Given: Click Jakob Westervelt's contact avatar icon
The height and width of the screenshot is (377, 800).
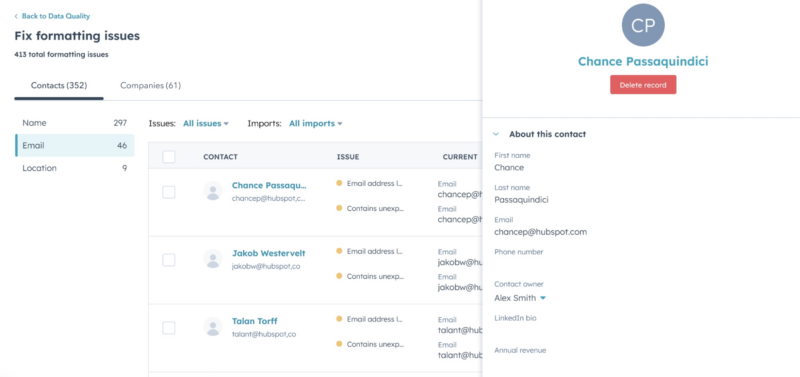Looking at the screenshot, I should [213, 259].
